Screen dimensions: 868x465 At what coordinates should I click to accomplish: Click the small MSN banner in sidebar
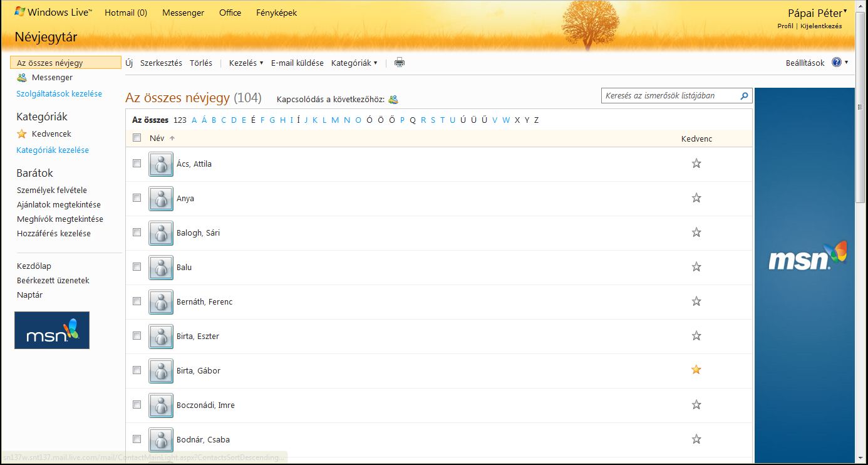point(52,330)
